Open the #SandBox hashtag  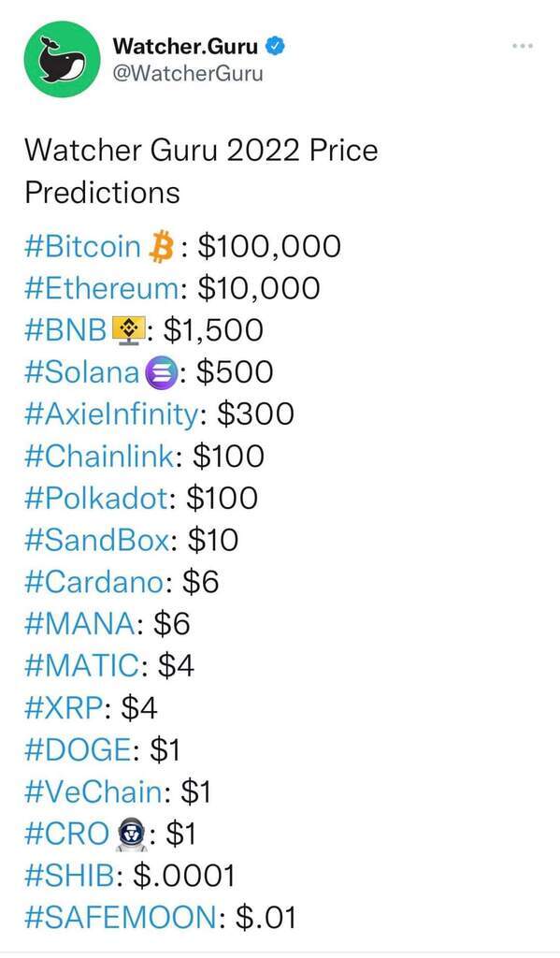click(97, 540)
